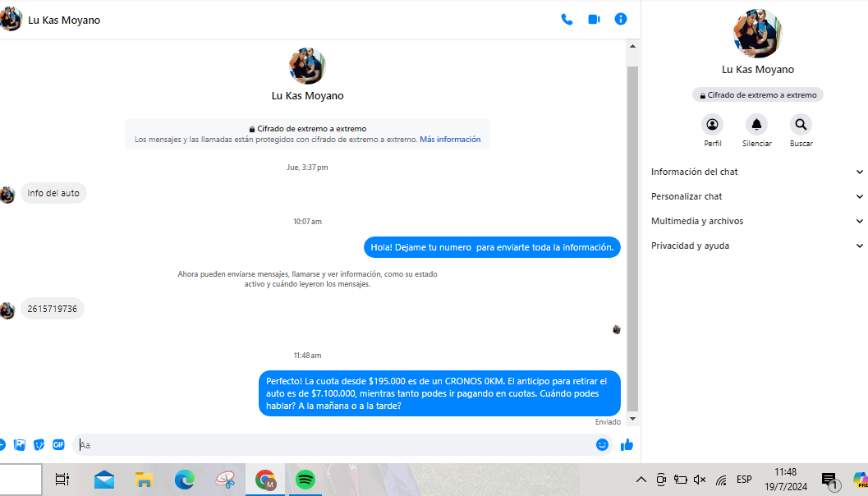Expand Privacidad y ayuda section
Image resolution: width=868 pixels, height=496 pixels.
pyautogui.click(x=757, y=246)
